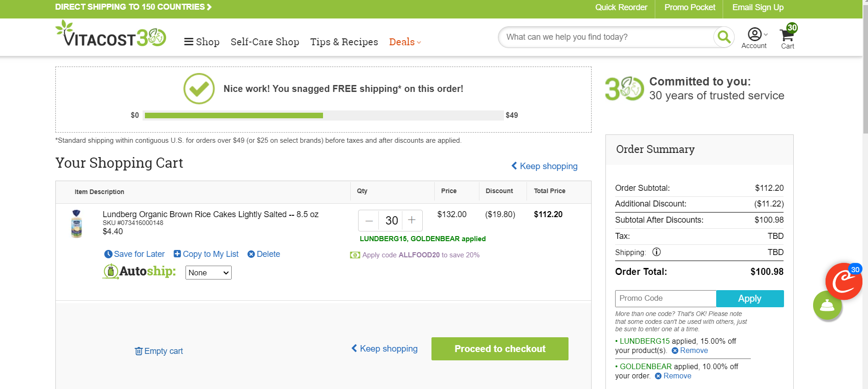
Task: Click the SKU #073416000148 text
Action: 133,223
